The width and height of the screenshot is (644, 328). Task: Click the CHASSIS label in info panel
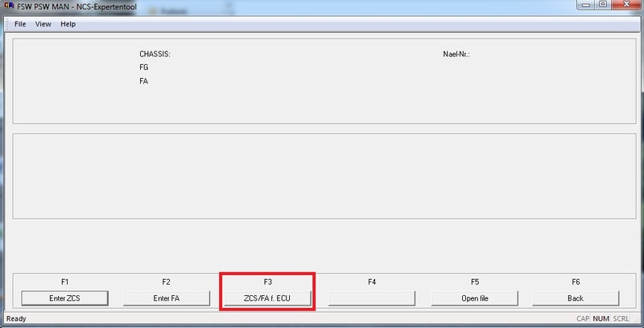[155, 55]
